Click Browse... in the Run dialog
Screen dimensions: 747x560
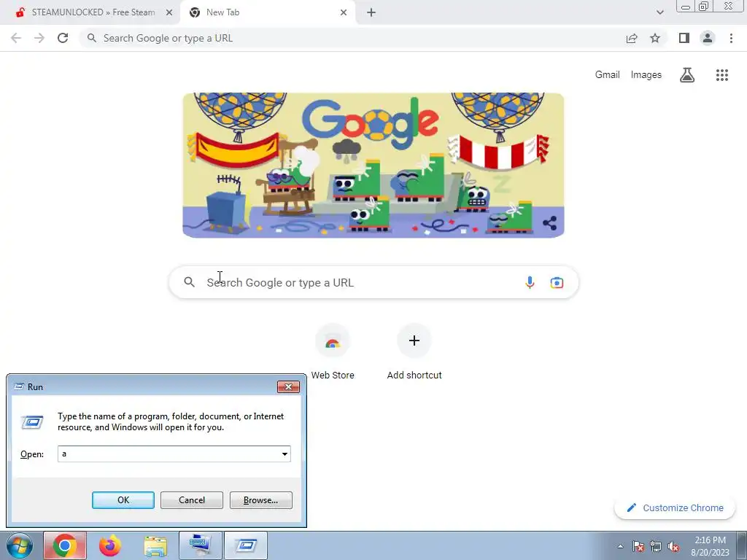tap(260, 500)
